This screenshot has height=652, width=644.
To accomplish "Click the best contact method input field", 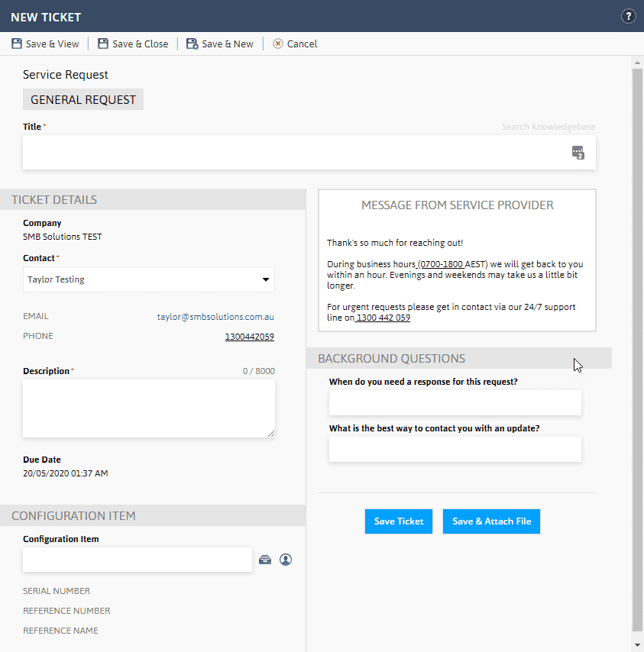I will click(455, 449).
